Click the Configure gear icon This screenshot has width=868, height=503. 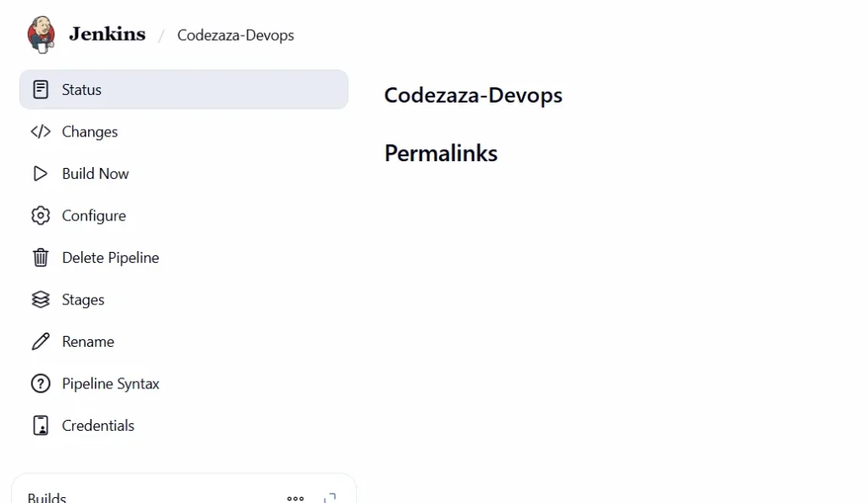[x=41, y=215]
